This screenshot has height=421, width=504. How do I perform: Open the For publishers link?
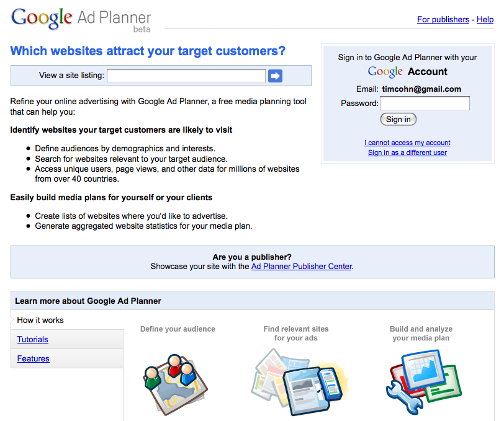tap(443, 20)
